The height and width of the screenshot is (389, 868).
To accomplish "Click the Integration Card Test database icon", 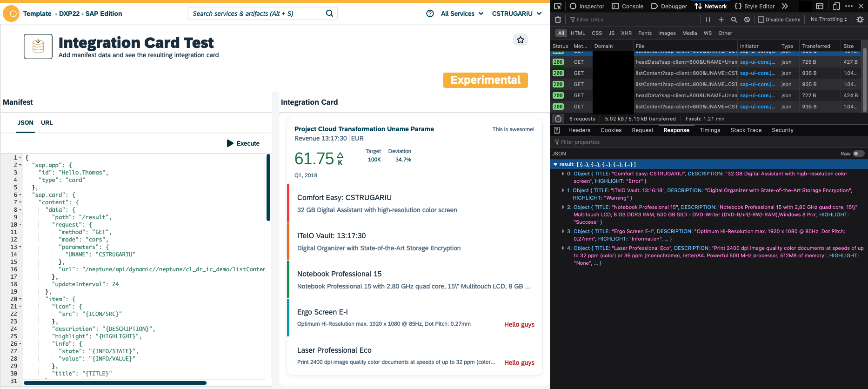I will coord(38,47).
